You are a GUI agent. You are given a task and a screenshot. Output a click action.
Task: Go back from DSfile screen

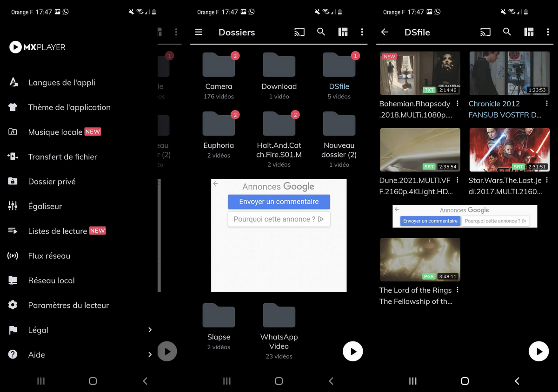point(385,32)
